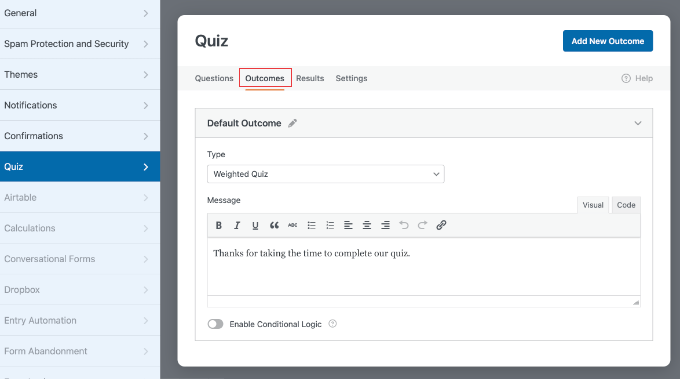The height and width of the screenshot is (379, 680).
Task: Collapse the Default Outcome panel
Action: pyautogui.click(x=638, y=123)
